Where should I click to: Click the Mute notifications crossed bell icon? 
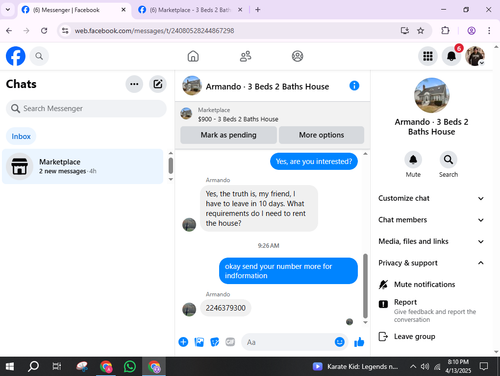[383, 284]
